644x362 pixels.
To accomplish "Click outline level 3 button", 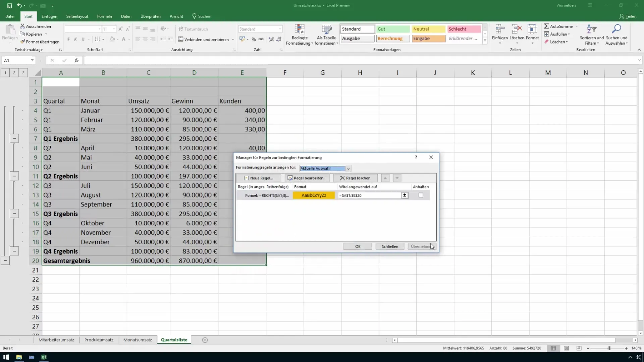I will [x=23, y=72].
